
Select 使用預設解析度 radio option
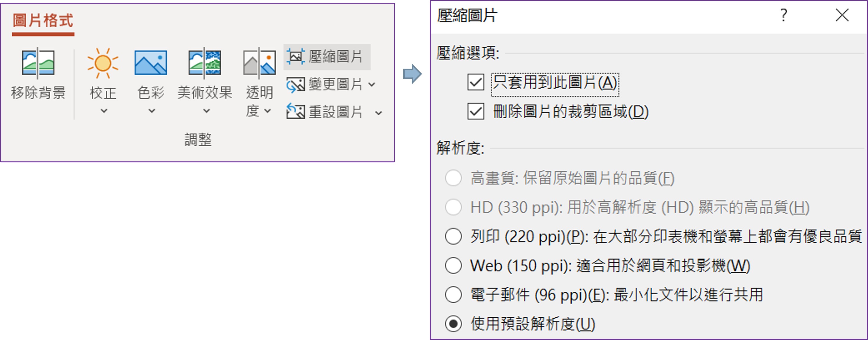click(453, 324)
